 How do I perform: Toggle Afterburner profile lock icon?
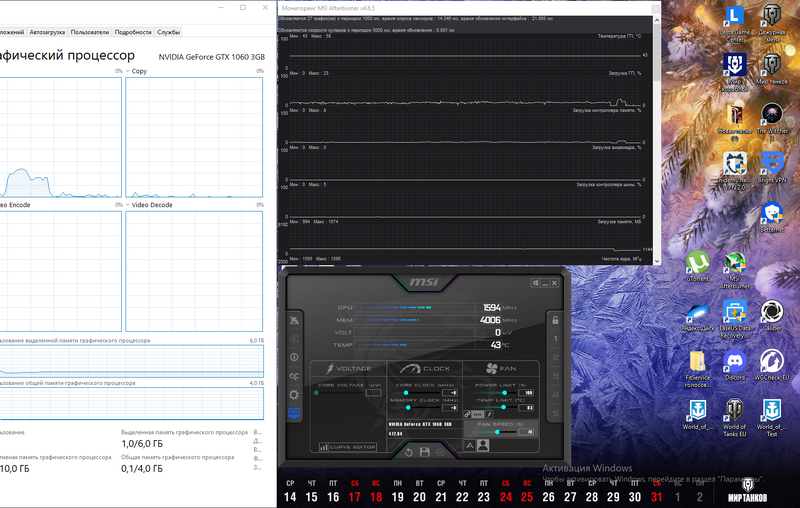click(x=555, y=320)
